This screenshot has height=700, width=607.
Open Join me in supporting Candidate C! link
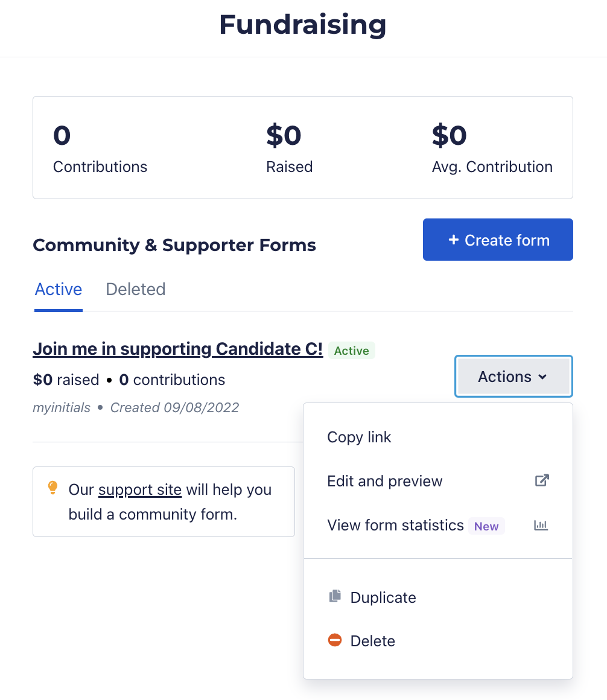coord(177,349)
